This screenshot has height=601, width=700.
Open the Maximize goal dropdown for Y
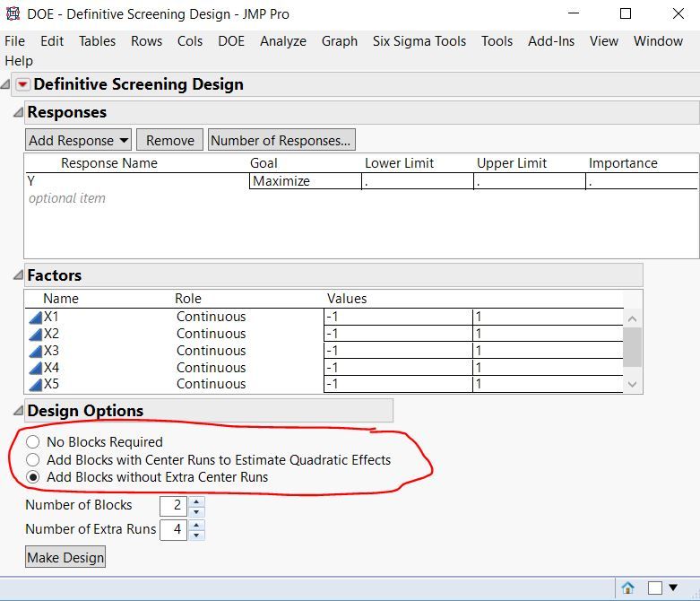tap(306, 181)
